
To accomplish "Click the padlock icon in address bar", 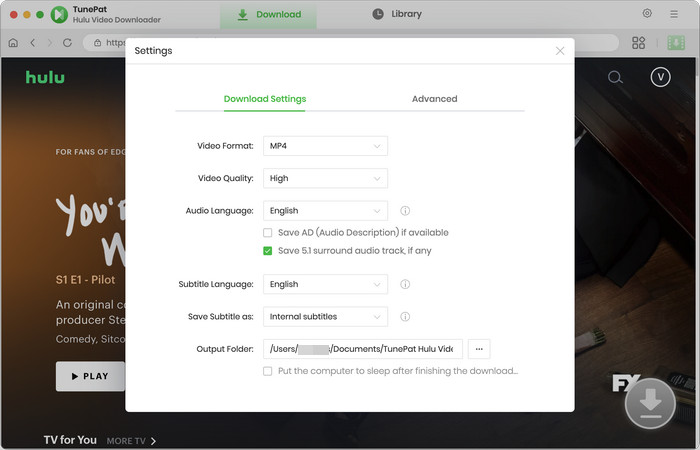I will pos(97,43).
